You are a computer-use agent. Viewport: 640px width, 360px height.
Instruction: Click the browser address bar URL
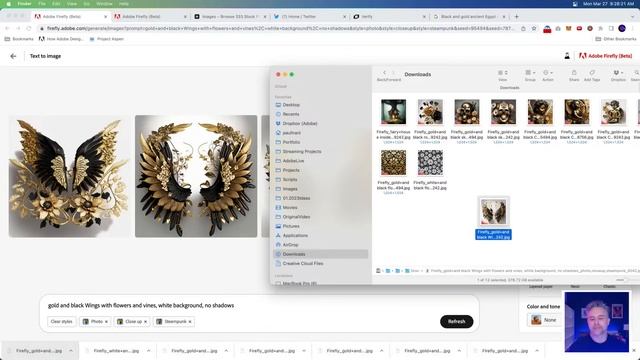280,29
